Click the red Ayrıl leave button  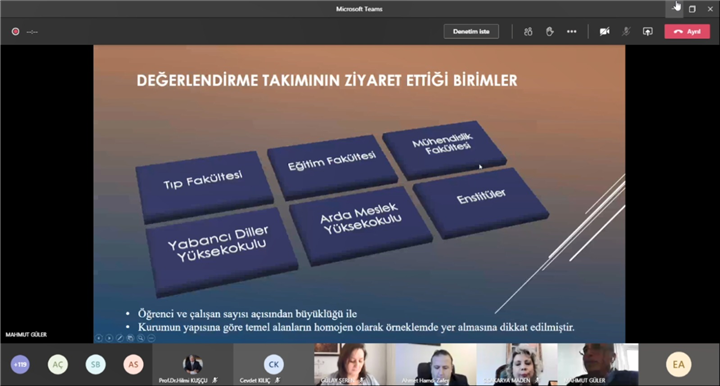coord(687,32)
